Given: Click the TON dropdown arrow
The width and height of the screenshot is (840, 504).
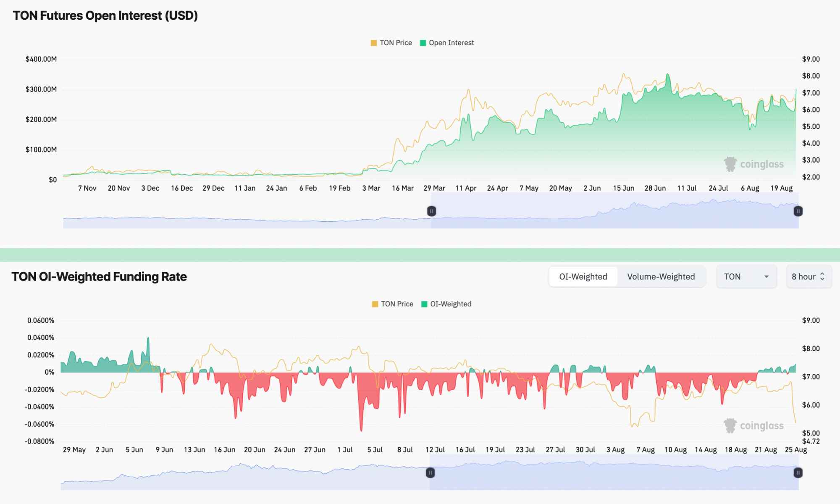Looking at the screenshot, I should click(x=766, y=277).
